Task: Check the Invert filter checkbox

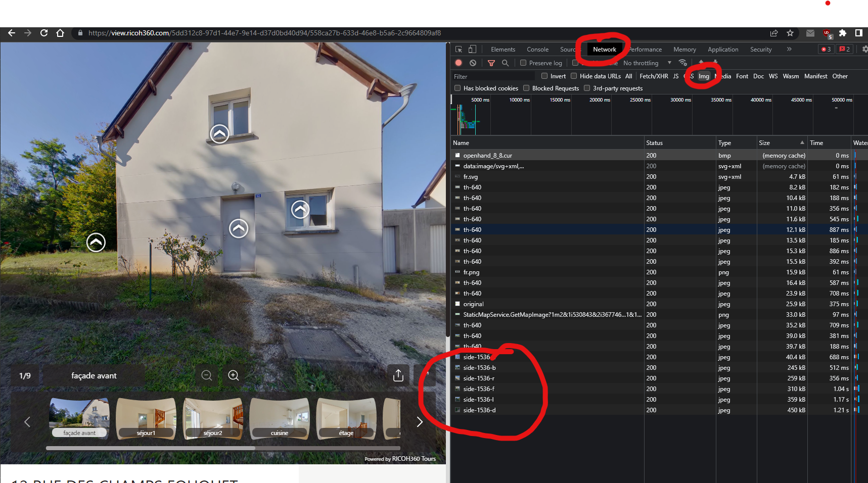Action: tap(544, 76)
